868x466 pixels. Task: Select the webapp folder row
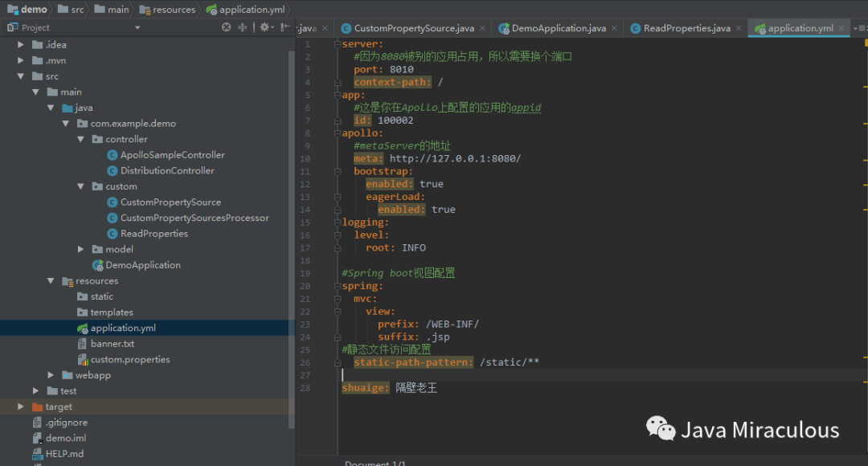pyautogui.click(x=147, y=375)
